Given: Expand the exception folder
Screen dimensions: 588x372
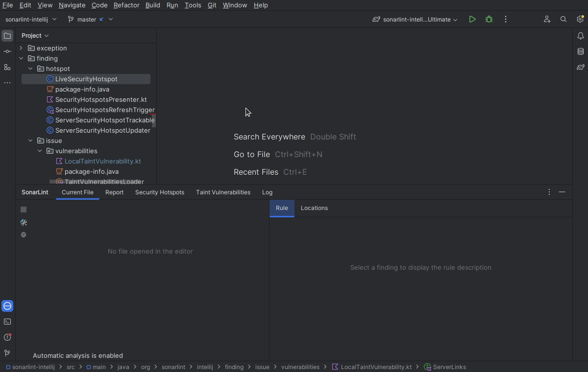Looking at the screenshot, I should [21, 48].
